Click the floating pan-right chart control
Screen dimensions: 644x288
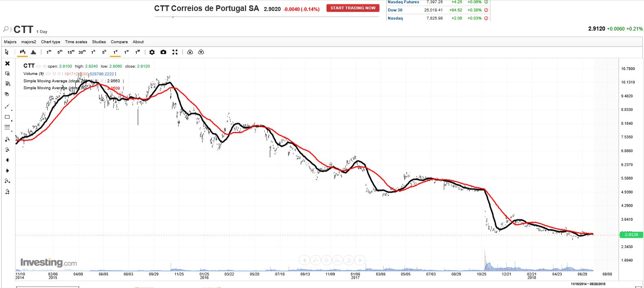pos(360,260)
